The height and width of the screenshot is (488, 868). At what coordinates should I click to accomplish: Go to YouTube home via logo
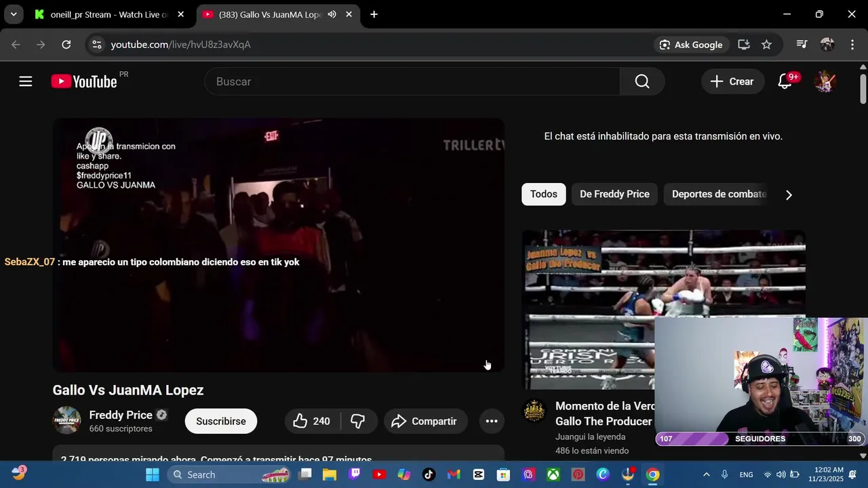pos(84,81)
